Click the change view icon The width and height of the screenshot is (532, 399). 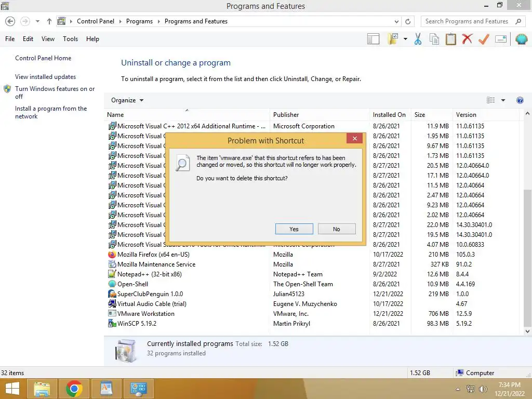pos(490,100)
